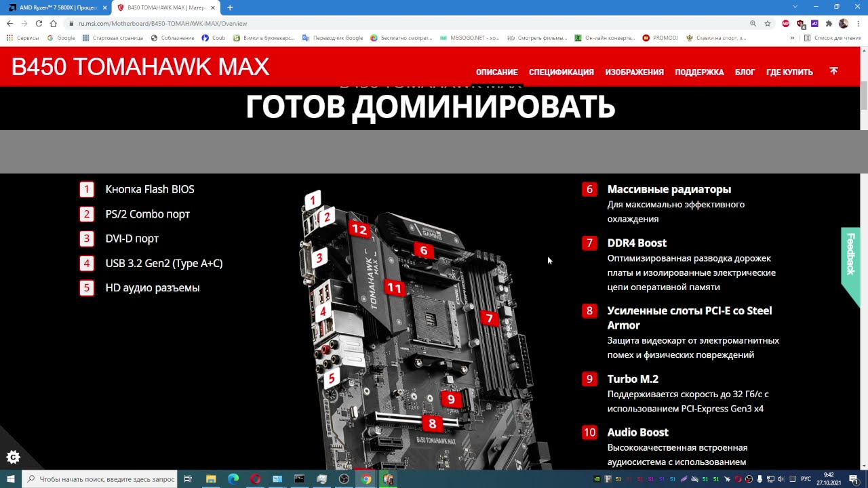
Task: Click the back-to-top arrow icon
Action: [833, 70]
